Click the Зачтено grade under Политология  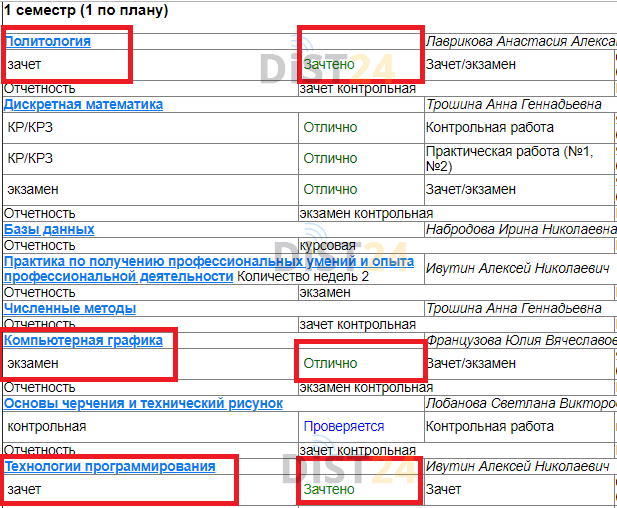click(x=329, y=64)
